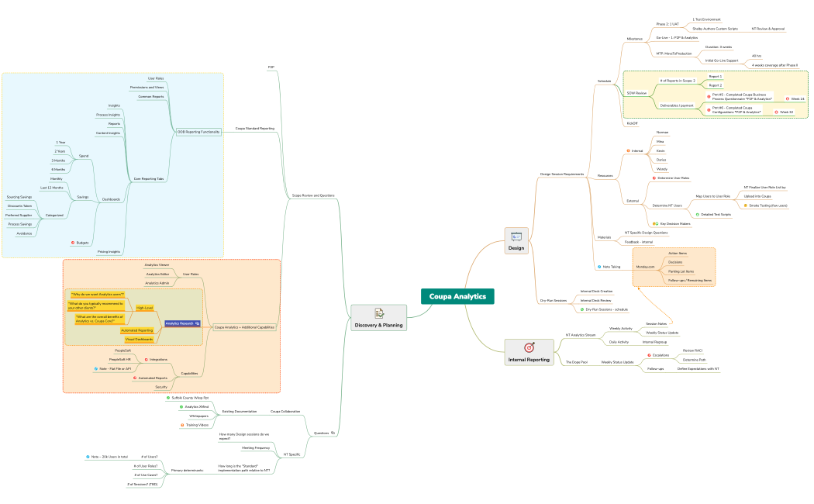Screen dimensions: 814x504
Task: Click the red clock icon next to Week 24
Action: coord(788,98)
